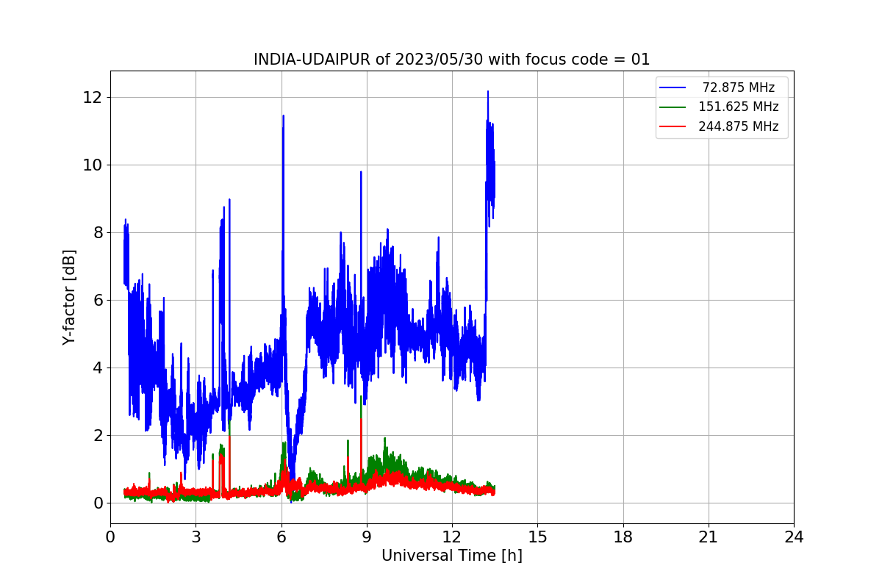This screenshot has width=882, height=588.
Task: Click the y-axis tick label 8
Action: [x=96, y=232]
